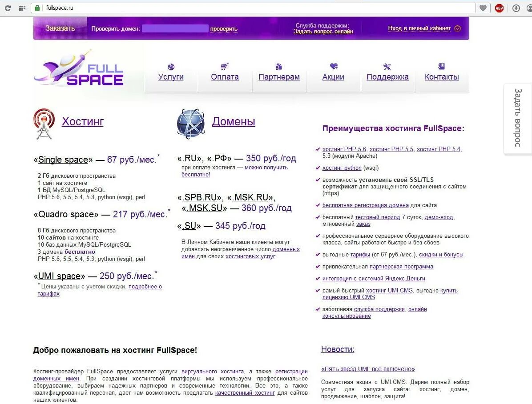
Task: Click бесплатная регистрация домена link
Action: coord(365,205)
